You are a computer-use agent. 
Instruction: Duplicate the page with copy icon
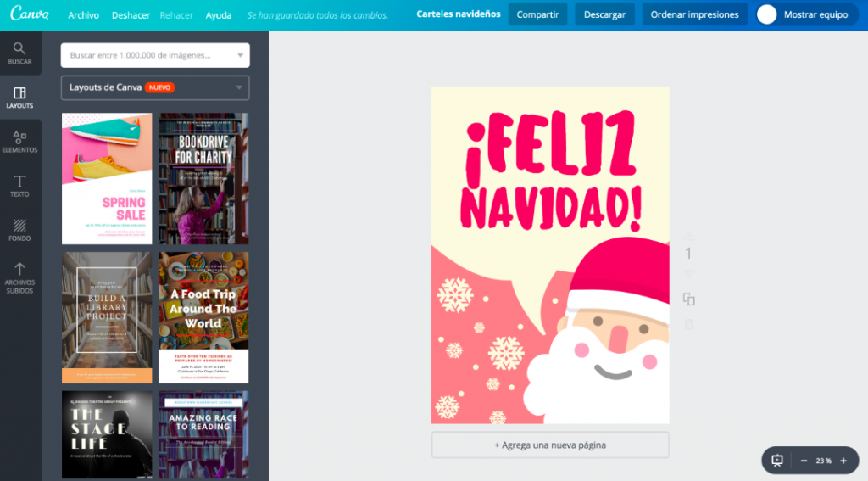pyautogui.click(x=689, y=299)
